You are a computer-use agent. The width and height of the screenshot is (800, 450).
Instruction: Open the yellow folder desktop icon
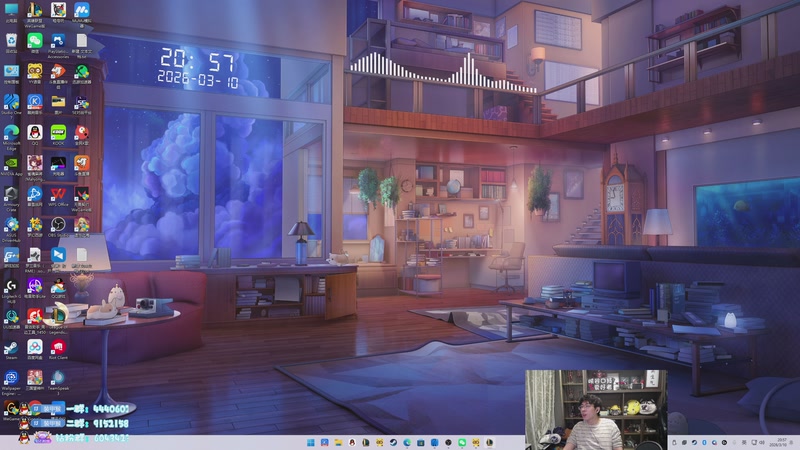pos(58,104)
